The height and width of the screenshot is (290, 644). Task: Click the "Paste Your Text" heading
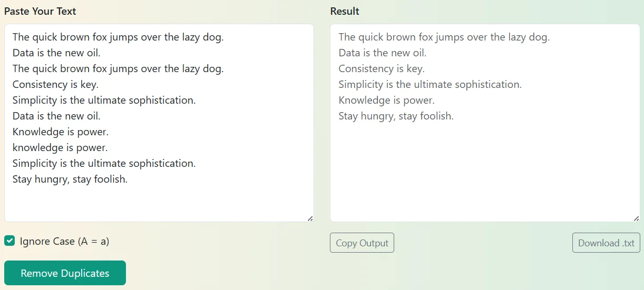click(x=40, y=11)
